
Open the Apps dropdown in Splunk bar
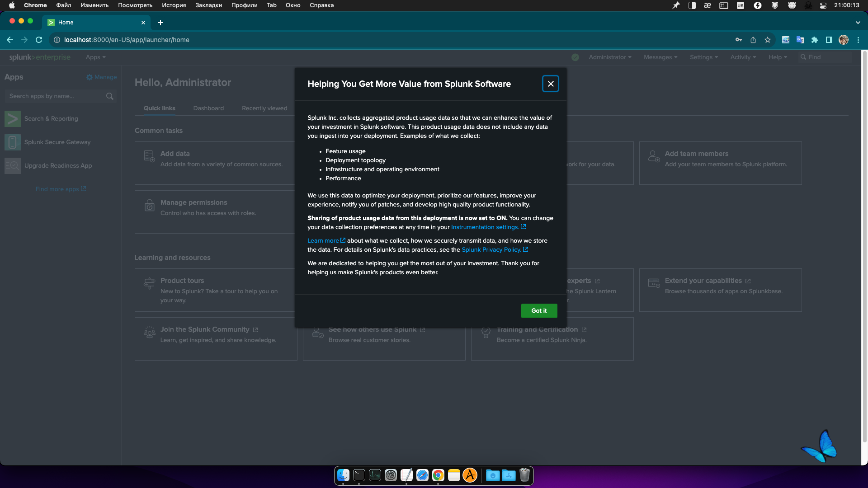point(95,57)
